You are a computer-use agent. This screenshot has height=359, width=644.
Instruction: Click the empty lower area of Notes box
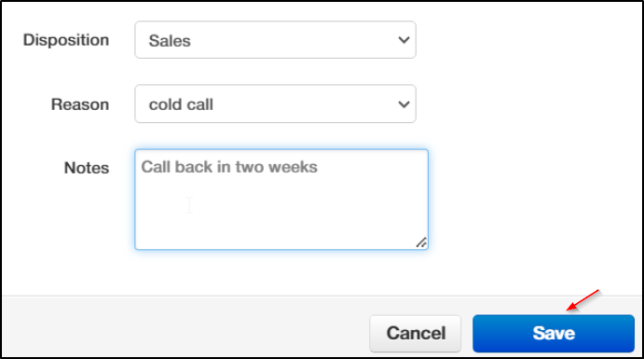tap(281, 224)
